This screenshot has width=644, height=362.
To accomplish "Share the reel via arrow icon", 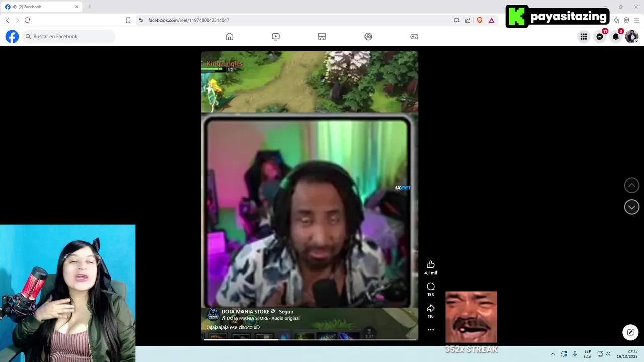I will [x=431, y=308].
